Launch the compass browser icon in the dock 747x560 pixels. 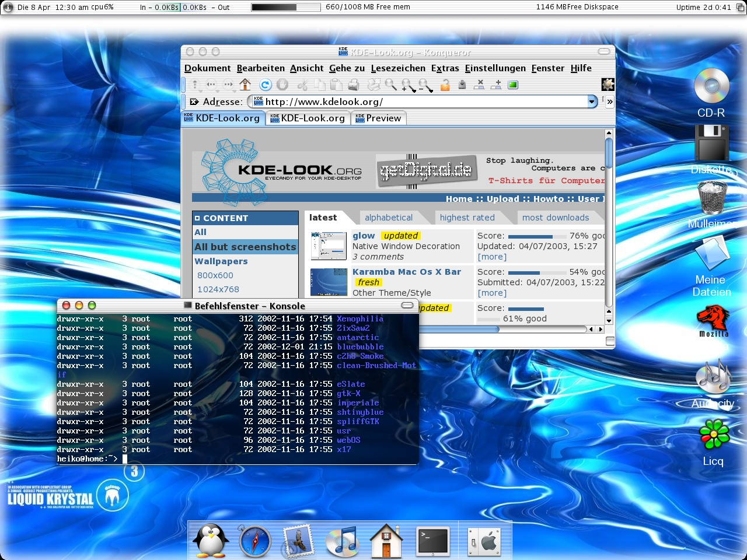click(x=255, y=541)
